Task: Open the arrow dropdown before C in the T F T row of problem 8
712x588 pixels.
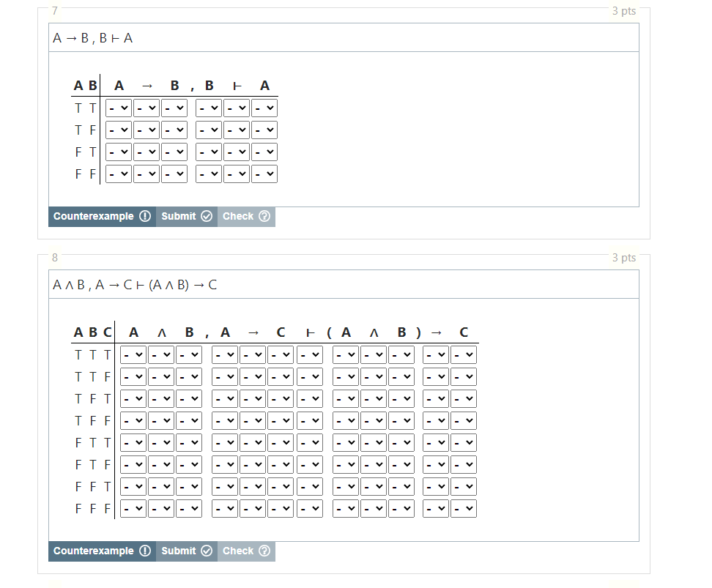Action: (x=252, y=398)
